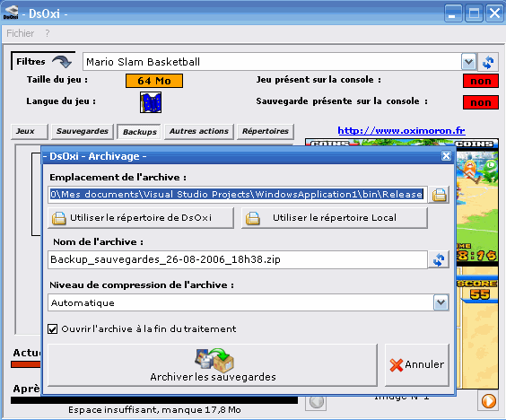Switch to the Sauvegardes tab
506x420 pixels.
83,131
